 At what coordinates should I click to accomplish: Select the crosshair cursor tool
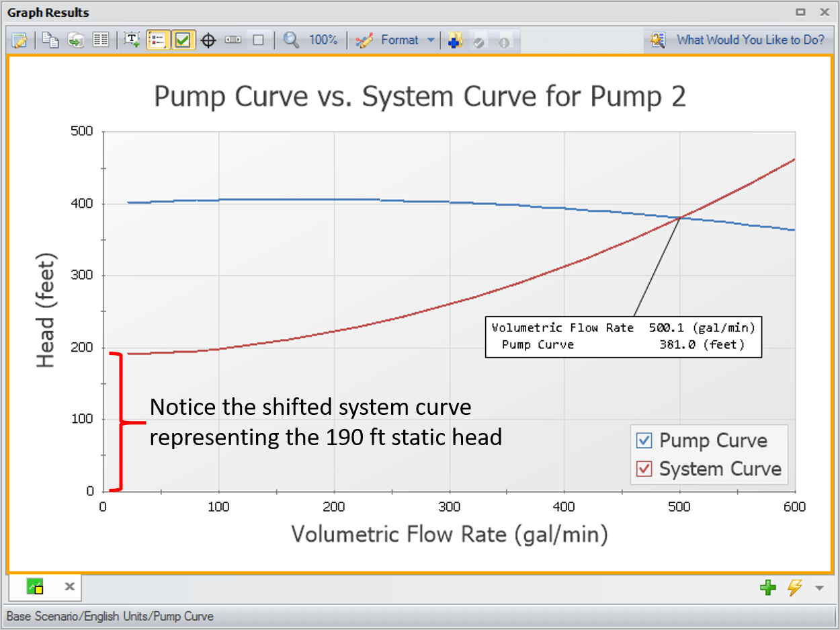(208, 40)
